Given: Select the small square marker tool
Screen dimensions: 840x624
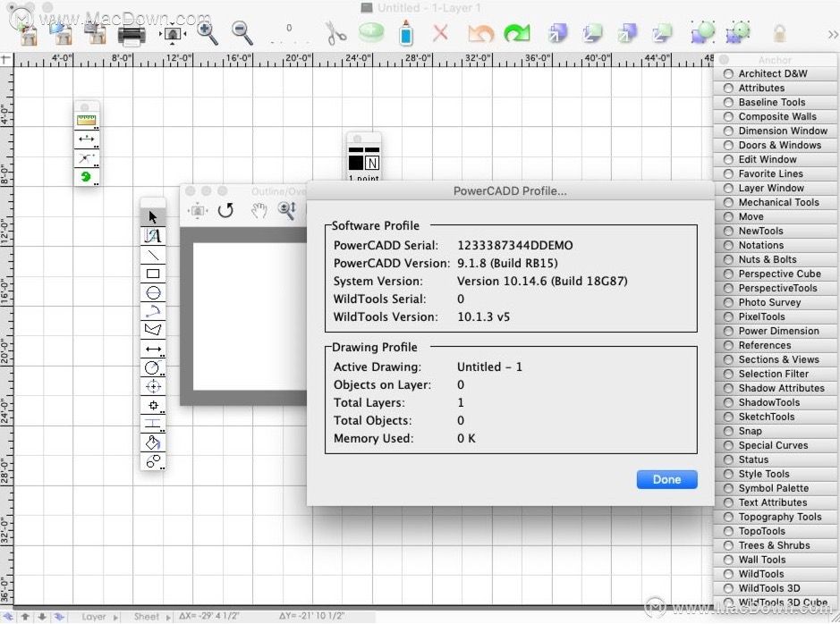Looking at the screenshot, I should (153, 405).
